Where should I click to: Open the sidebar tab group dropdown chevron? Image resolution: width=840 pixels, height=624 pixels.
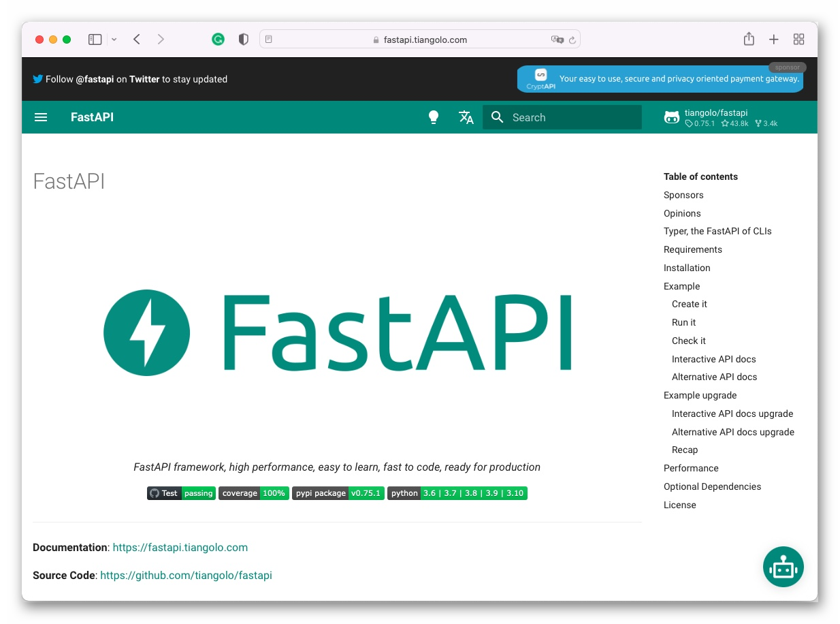tap(114, 40)
